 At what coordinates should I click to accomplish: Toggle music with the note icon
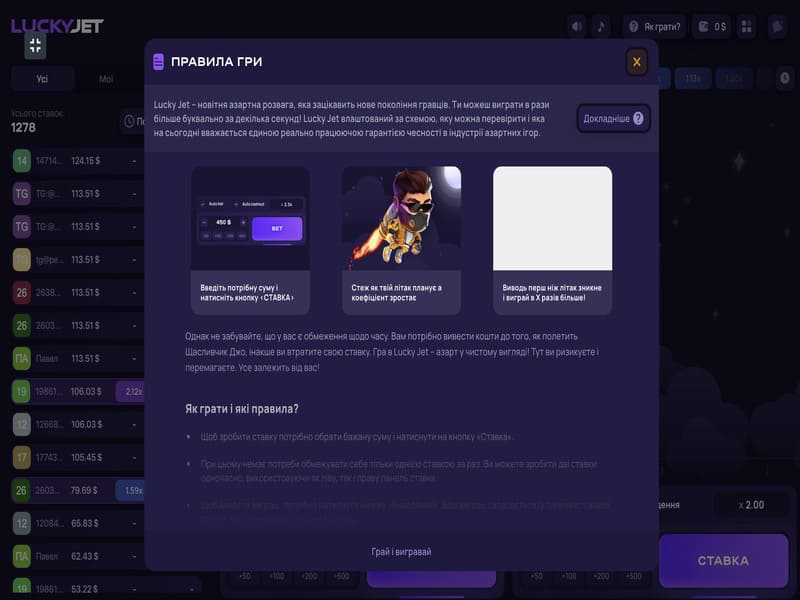(601, 26)
